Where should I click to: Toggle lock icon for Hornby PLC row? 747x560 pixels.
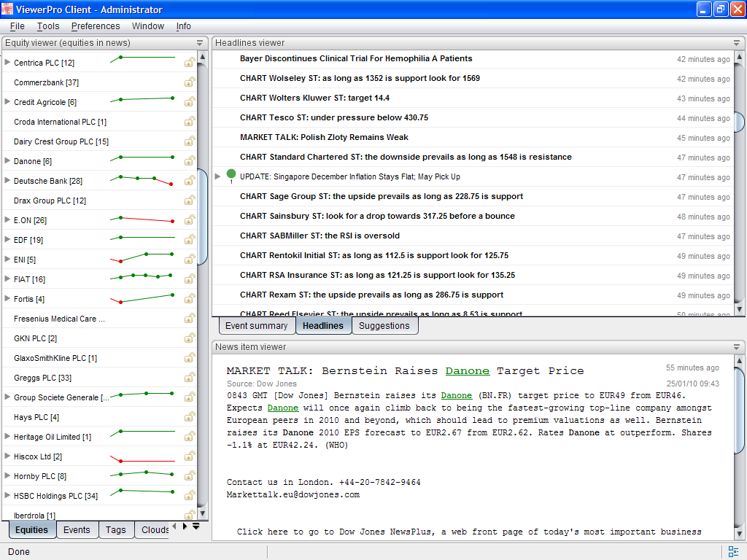[x=190, y=475]
